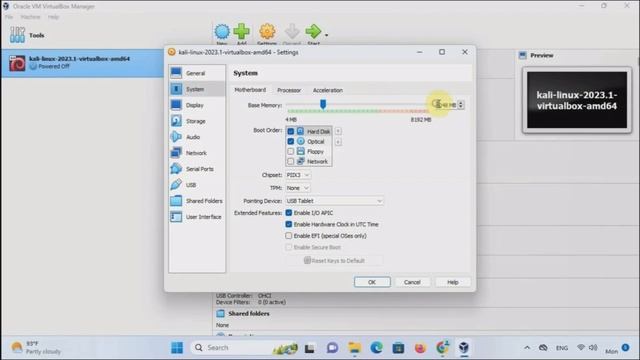Open Help menu in Manager
640x360 pixels.
click(x=53, y=17)
